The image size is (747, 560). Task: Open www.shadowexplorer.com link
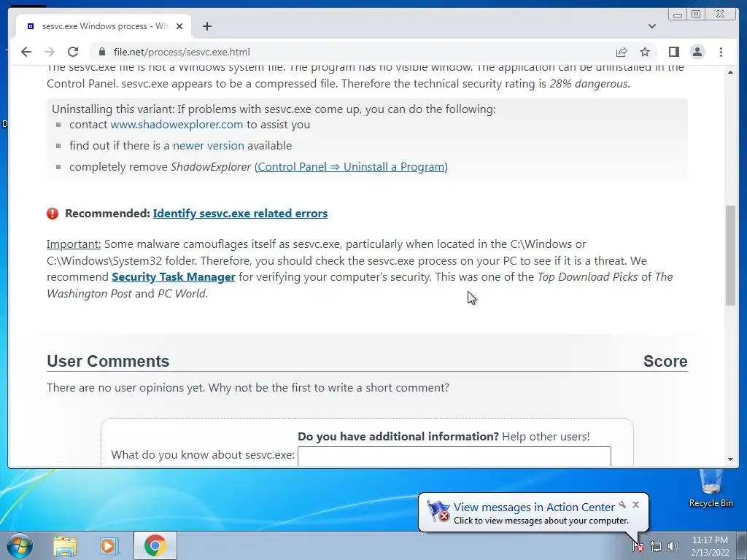[177, 124]
